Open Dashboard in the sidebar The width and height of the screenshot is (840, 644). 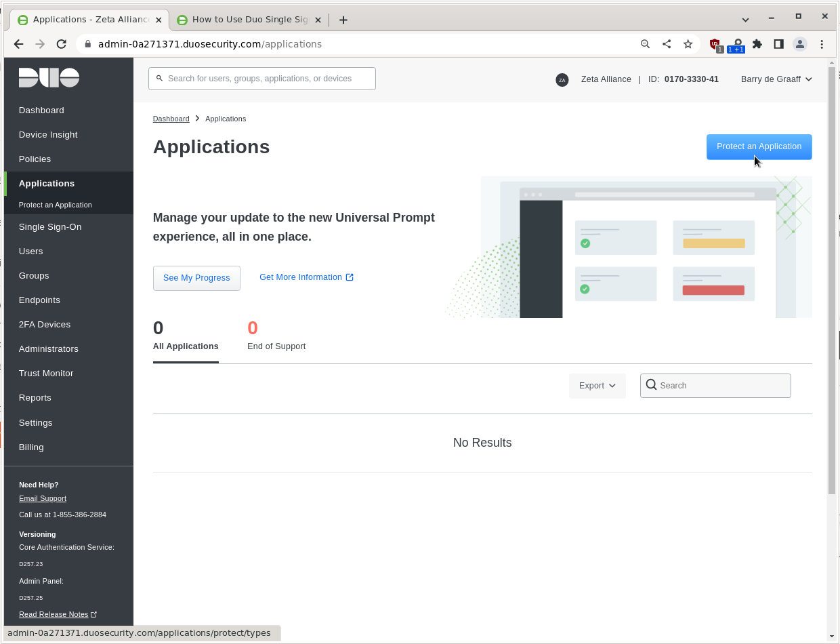tap(41, 110)
